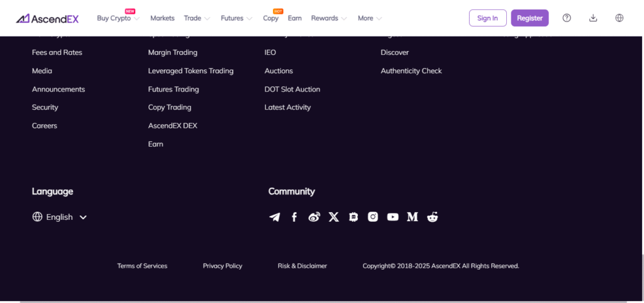Click the help question-mark icon in header
Screen dimensions: 644x303
(567, 18)
